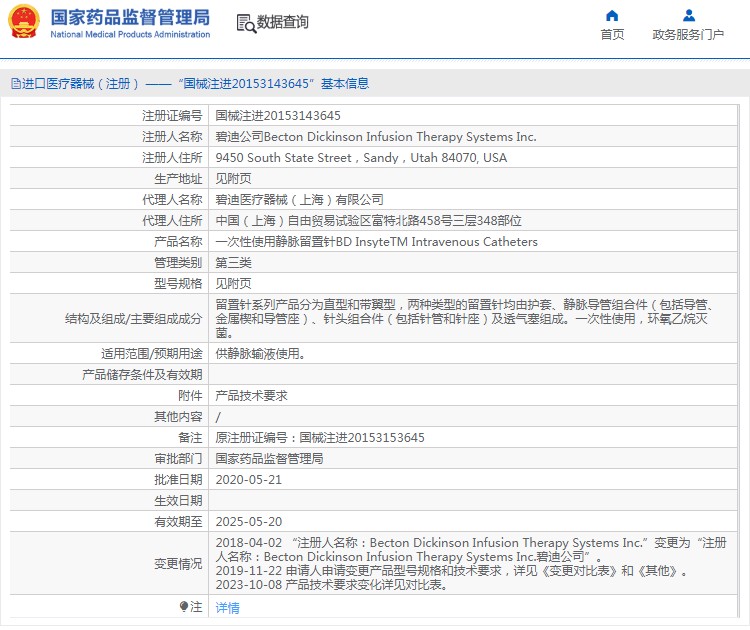
Task: Click the 国家药品监督管理局 site title
Action: pyautogui.click(x=130, y=17)
